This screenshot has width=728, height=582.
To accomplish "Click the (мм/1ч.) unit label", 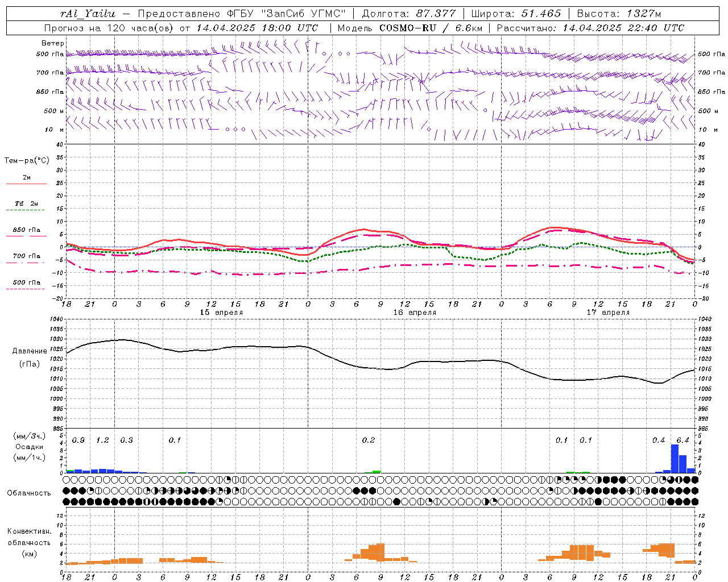I will tap(30, 458).
